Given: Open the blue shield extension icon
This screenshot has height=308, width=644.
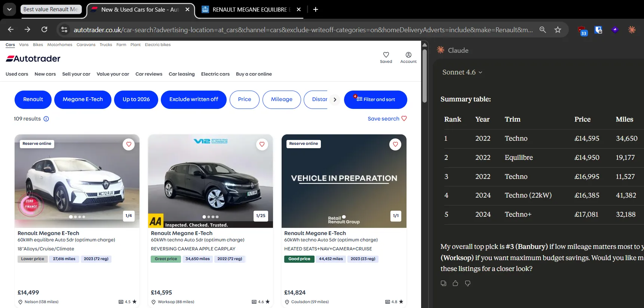Looking at the screenshot, I should click(x=598, y=30).
